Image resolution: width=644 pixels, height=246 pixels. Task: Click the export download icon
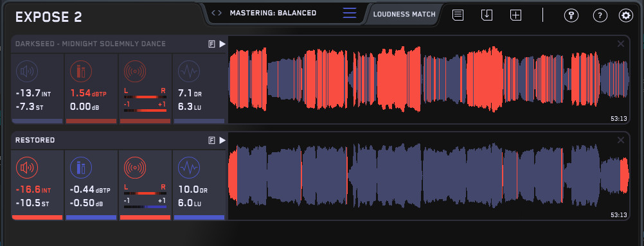click(487, 15)
